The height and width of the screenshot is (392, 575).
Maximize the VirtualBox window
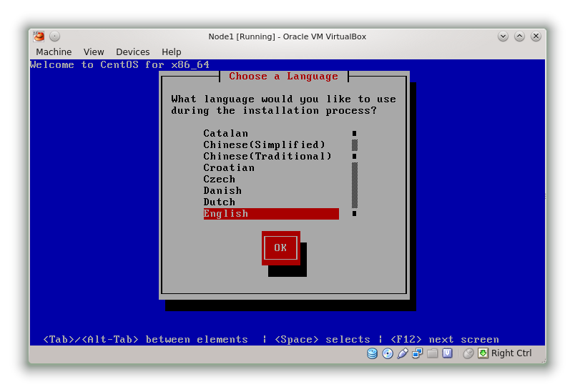point(519,36)
